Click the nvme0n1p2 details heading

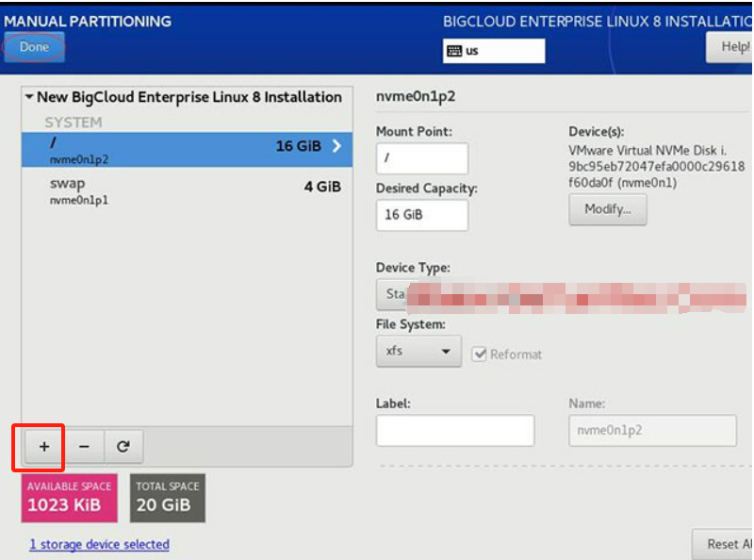416,96
